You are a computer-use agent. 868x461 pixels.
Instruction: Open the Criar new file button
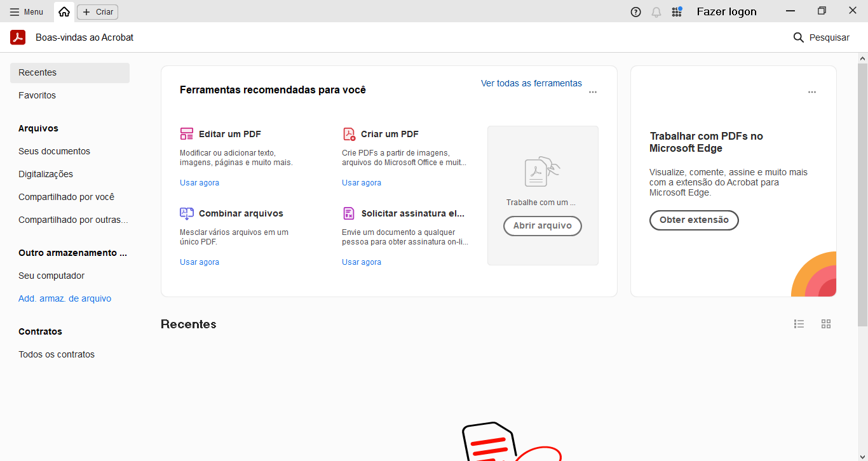click(97, 11)
